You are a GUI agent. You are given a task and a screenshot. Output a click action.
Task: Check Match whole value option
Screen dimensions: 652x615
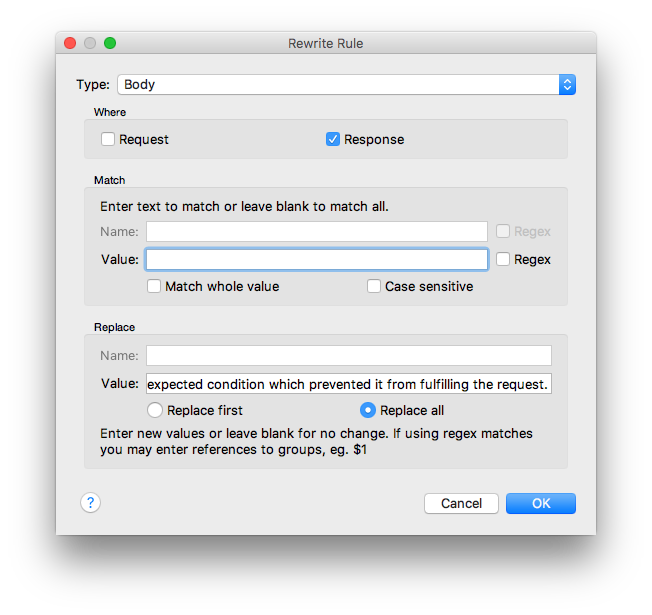point(154,286)
